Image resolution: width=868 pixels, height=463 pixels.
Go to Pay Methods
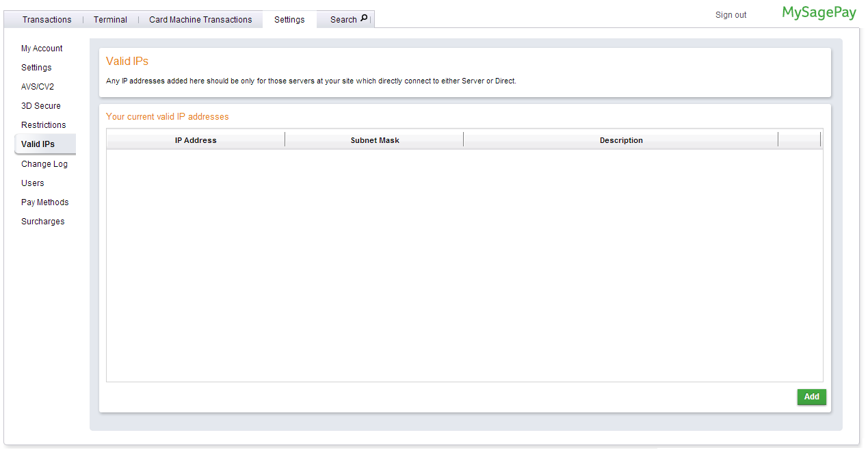(x=45, y=202)
